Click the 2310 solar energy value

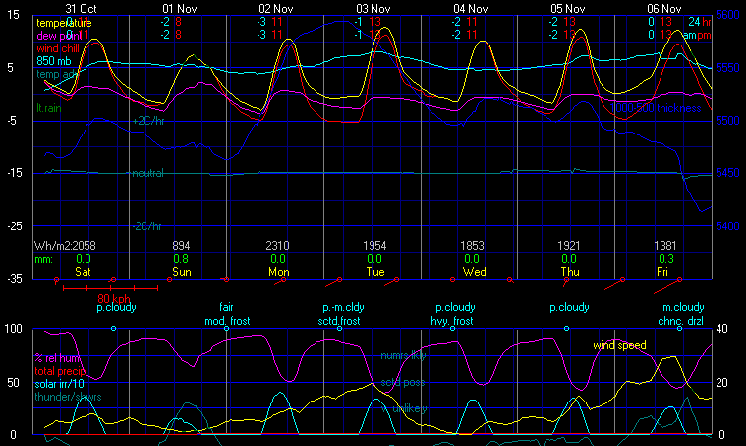(277, 246)
